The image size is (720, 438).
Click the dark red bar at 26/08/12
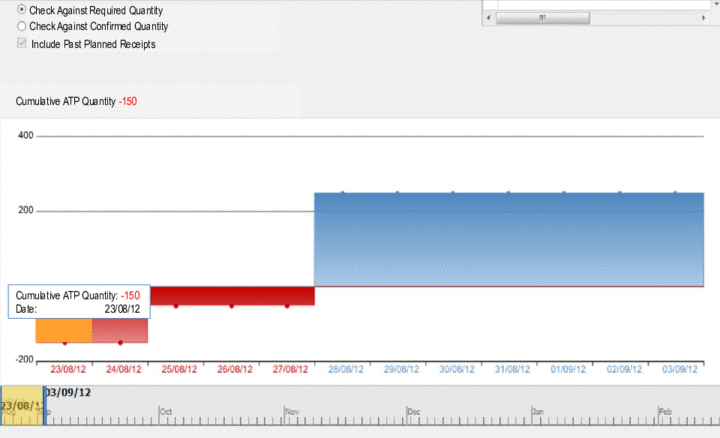[232, 296]
